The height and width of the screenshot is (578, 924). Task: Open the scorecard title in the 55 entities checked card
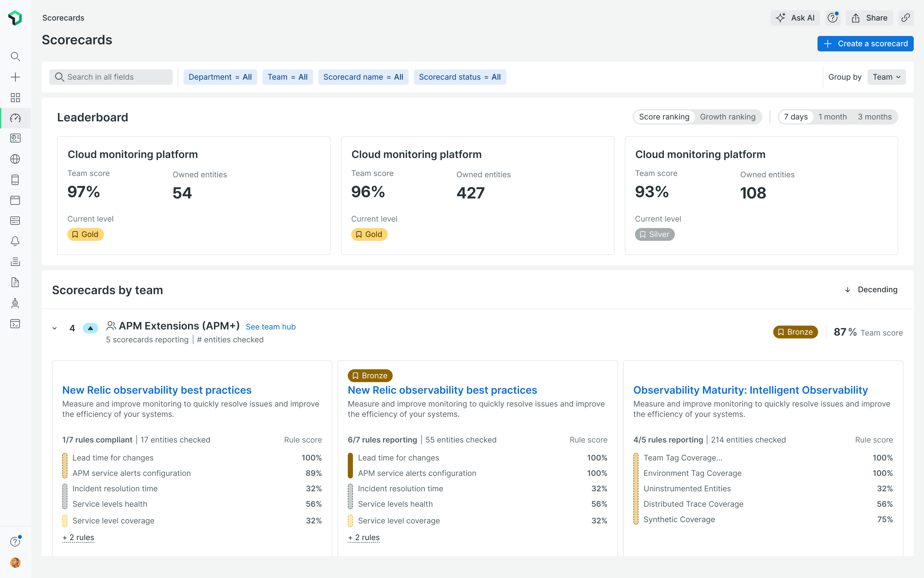442,390
